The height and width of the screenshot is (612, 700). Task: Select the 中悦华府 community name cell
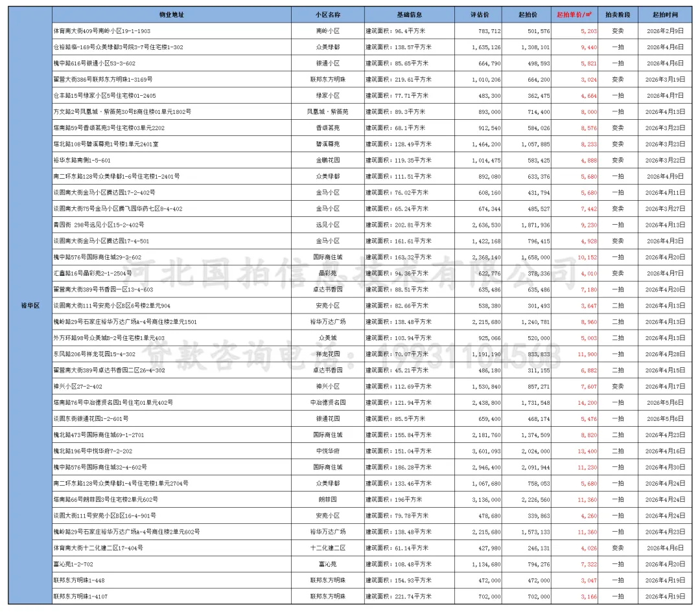(x=328, y=451)
